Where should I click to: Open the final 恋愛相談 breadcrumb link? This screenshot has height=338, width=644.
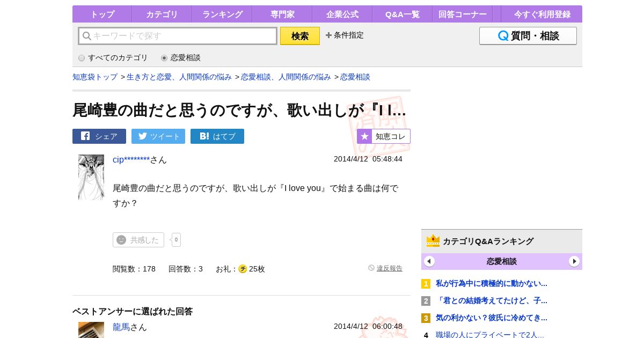(x=355, y=77)
